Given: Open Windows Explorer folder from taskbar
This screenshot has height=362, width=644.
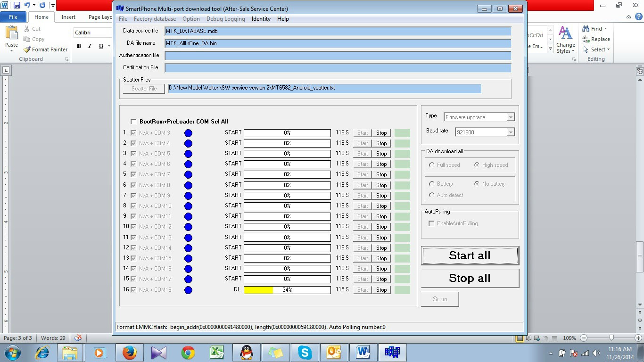Looking at the screenshot, I should point(70,353).
